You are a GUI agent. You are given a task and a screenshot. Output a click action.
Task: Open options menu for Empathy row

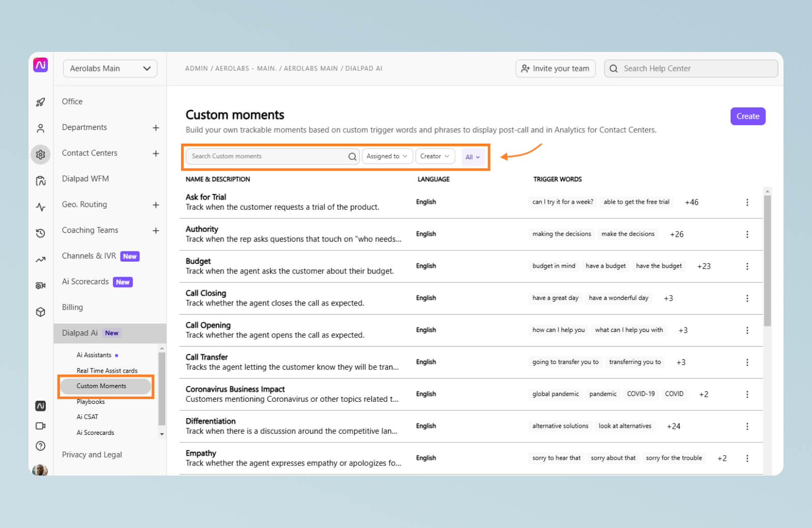(747, 458)
